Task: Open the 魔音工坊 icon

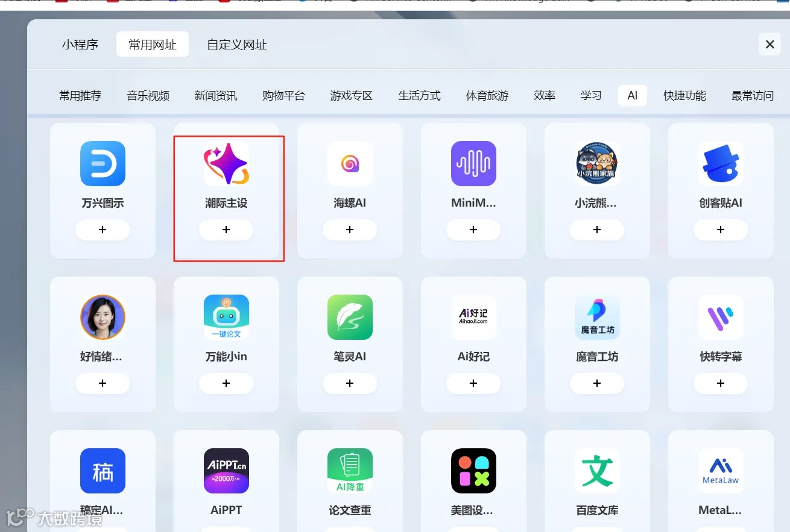Action: [597, 317]
